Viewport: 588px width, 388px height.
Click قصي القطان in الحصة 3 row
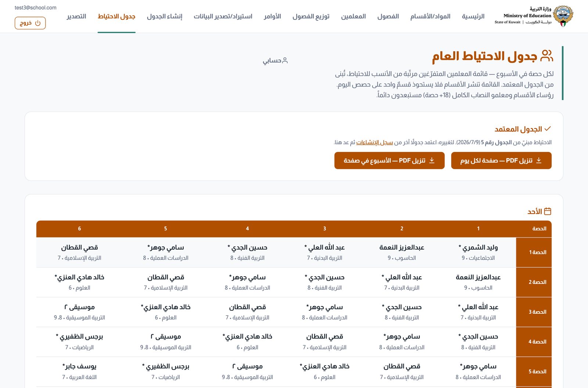pos(247,307)
